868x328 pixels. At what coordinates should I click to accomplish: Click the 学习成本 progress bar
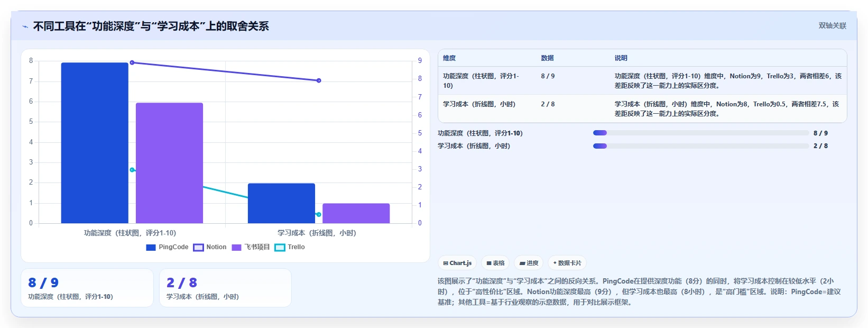point(701,146)
